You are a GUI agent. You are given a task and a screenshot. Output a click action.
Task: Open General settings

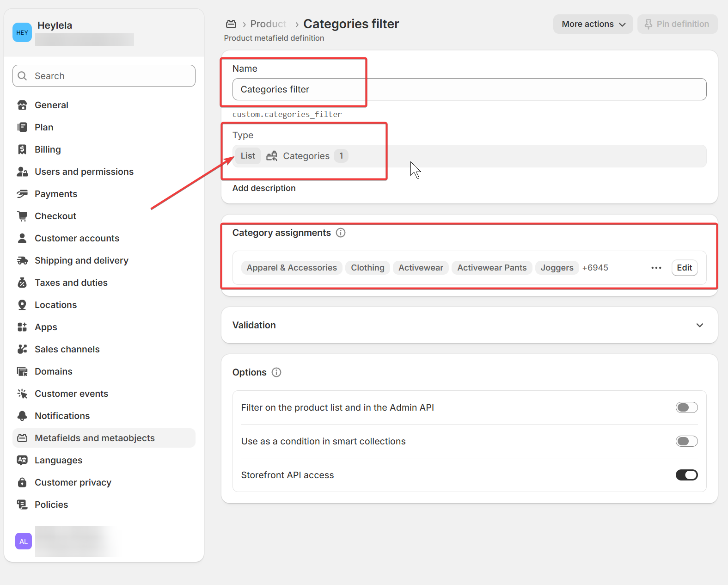coord(104,105)
